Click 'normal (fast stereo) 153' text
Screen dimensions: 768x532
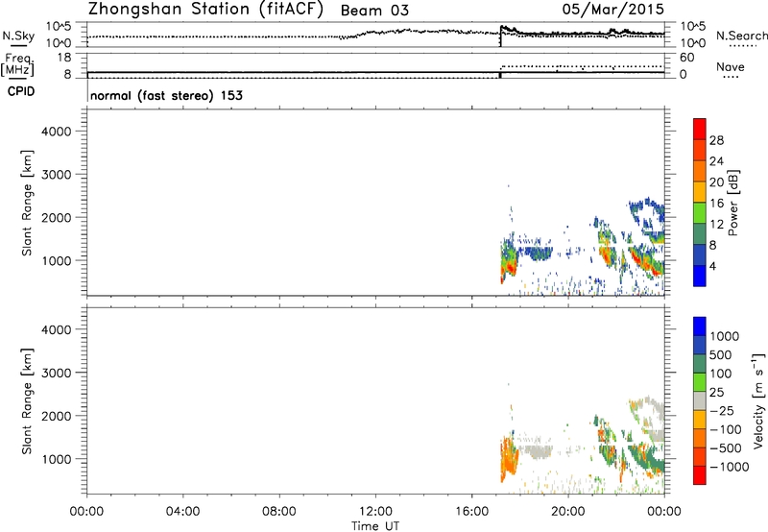(166, 96)
